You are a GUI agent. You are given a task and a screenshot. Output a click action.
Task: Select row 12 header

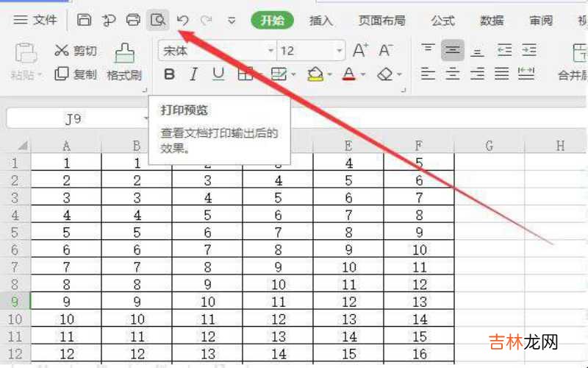point(15,354)
